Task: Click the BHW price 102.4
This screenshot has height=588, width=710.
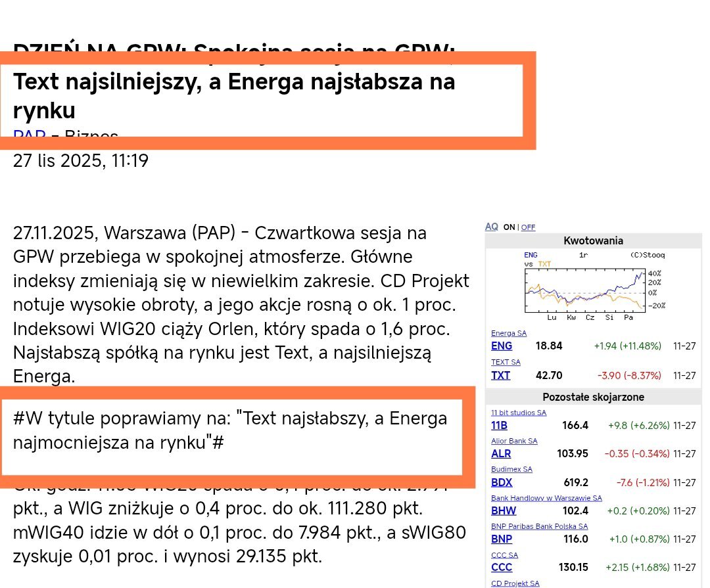Action: point(575,510)
